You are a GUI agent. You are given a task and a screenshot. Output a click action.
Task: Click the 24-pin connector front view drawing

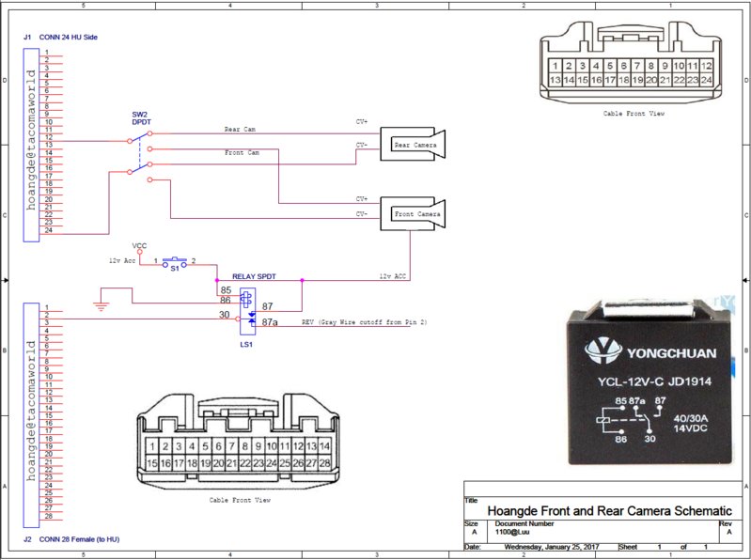[631, 62]
